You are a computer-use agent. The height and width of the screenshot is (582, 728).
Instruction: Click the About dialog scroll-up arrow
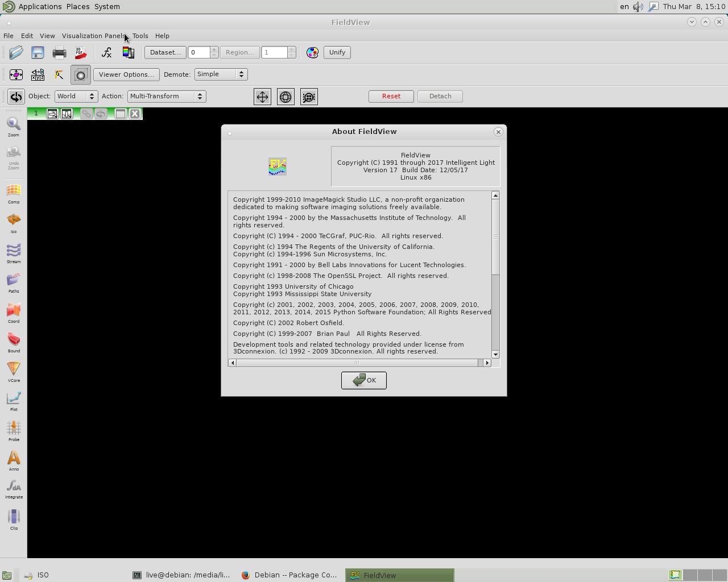click(495, 196)
